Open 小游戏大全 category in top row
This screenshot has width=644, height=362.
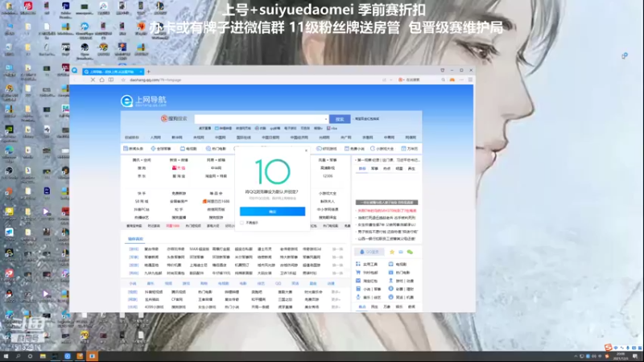click(382, 149)
